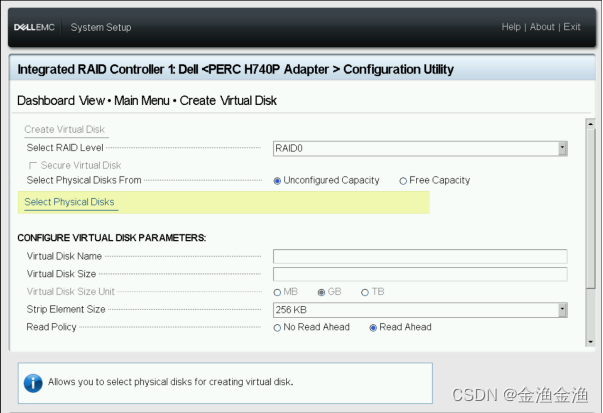The width and height of the screenshot is (603, 413).
Task: Click the Create Virtual Disk link
Action: point(65,129)
